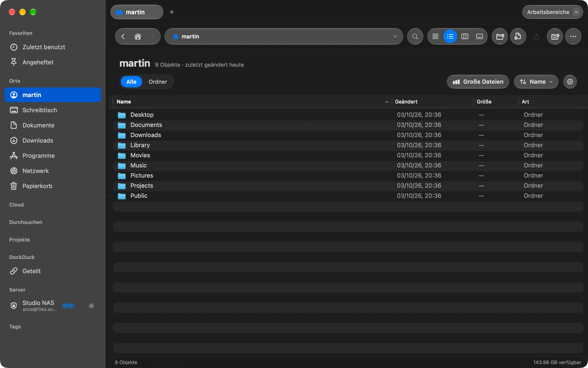Viewport: 588px width, 368px height.
Task: Select the Projects folder row
Action: point(348,186)
